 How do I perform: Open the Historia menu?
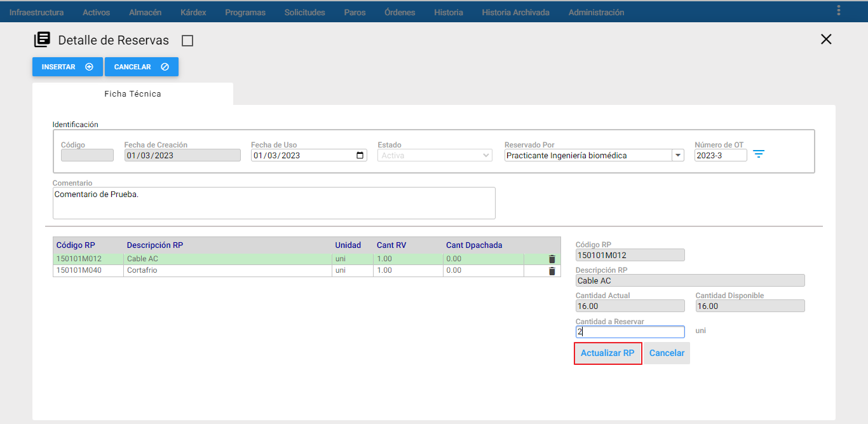pyautogui.click(x=449, y=12)
